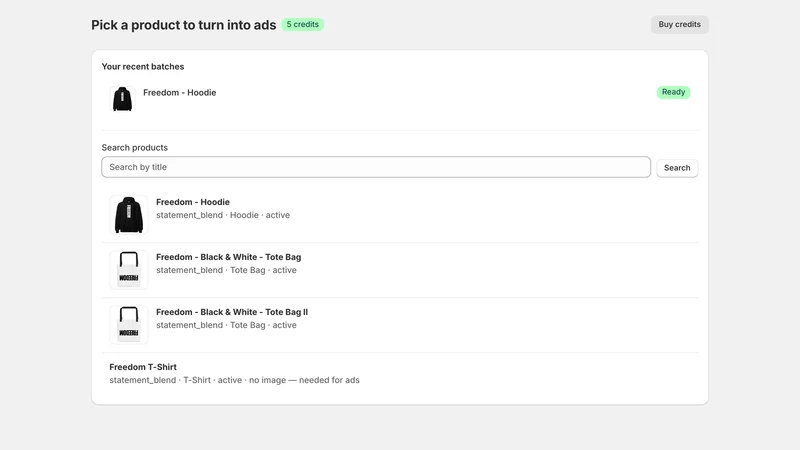The image size is (800, 450).
Task: Click Tote Bag II 'statement_blend · Tote Bag · active' text
Action: (x=226, y=325)
